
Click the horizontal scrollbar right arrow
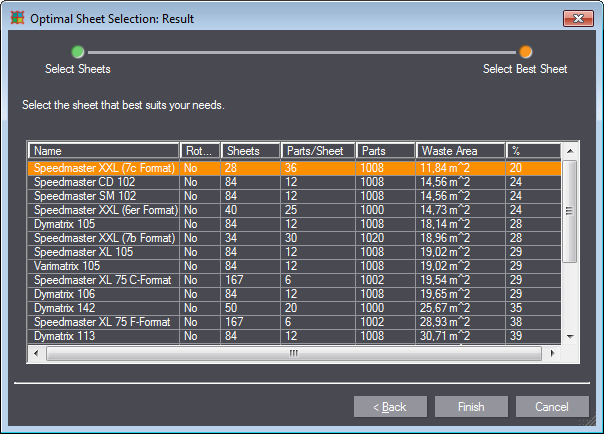(x=552, y=353)
